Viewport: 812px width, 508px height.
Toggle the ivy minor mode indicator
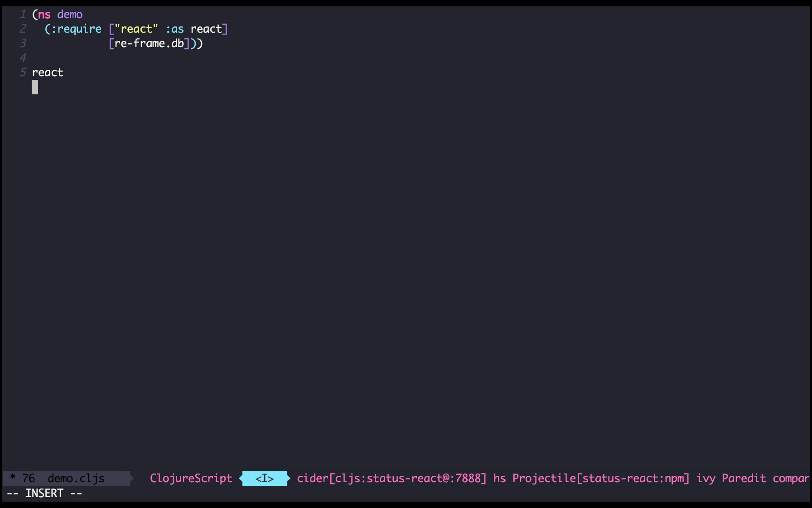706,479
